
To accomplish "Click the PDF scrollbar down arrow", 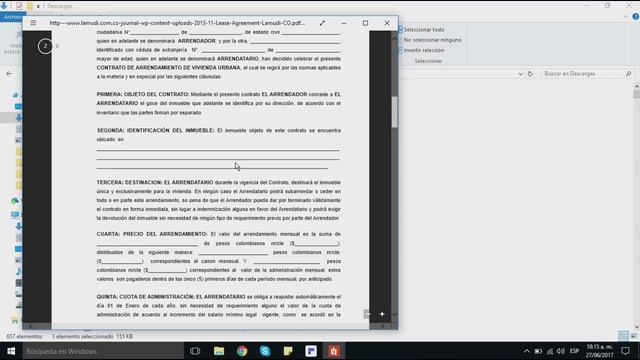I will pyautogui.click(x=394, y=314).
